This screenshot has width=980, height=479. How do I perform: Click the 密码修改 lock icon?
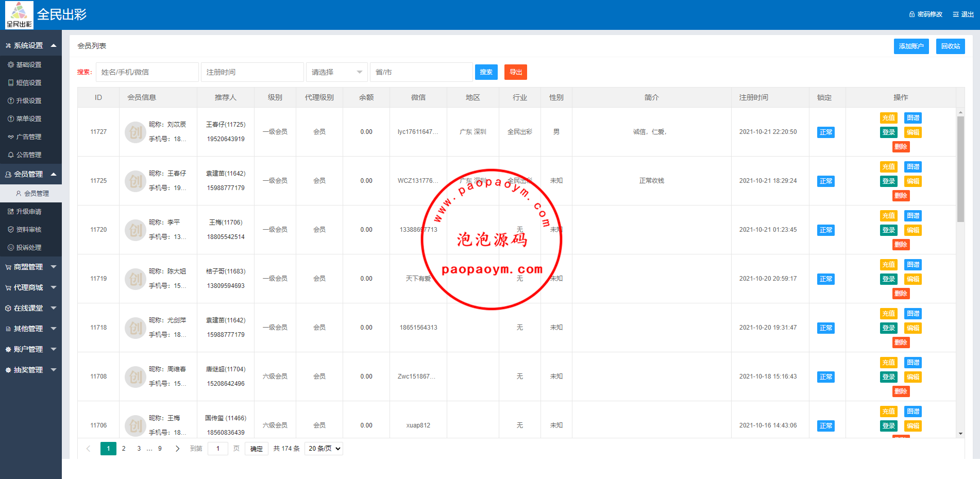coord(912,14)
